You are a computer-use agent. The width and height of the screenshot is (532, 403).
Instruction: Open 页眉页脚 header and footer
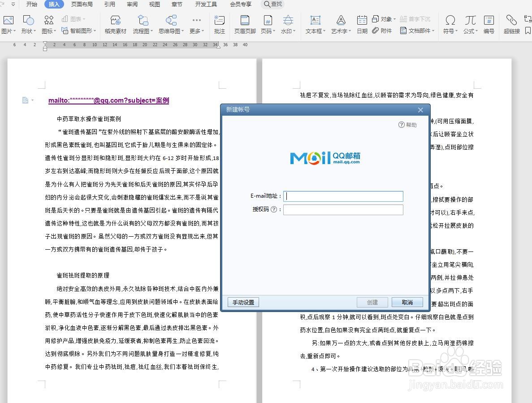pyautogui.click(x=245, y=24)
